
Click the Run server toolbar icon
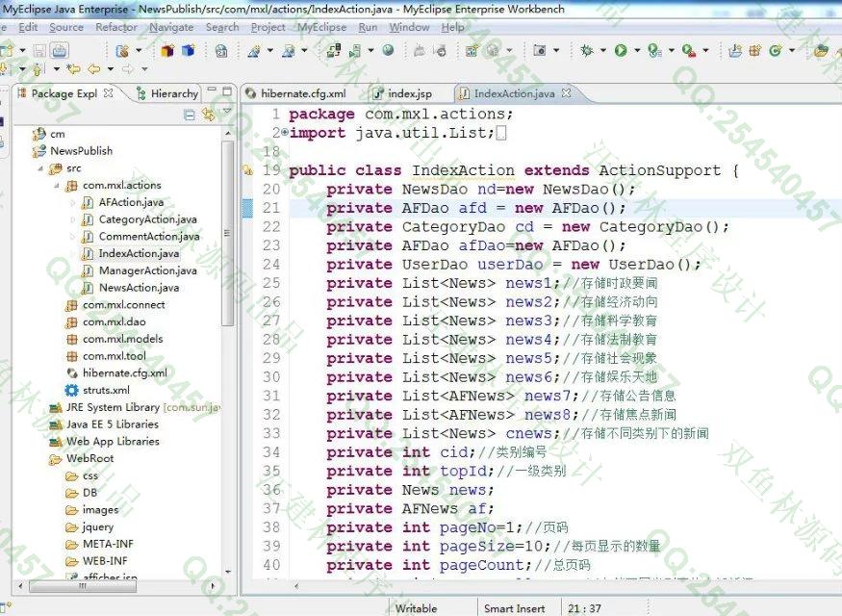tap(354, 51)
